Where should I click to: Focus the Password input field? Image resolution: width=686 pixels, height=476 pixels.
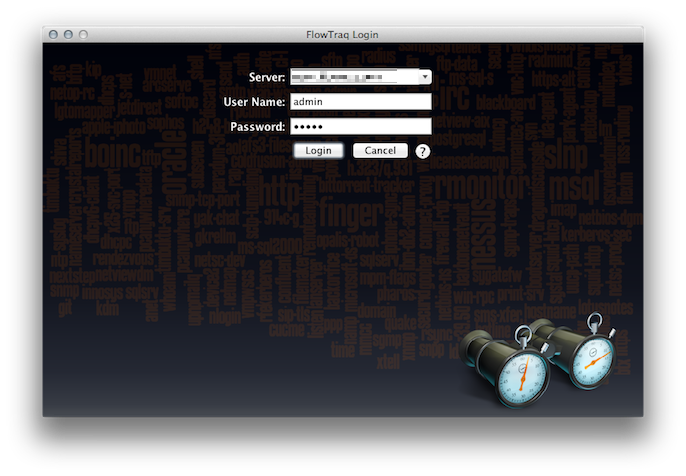click(360, 127)
